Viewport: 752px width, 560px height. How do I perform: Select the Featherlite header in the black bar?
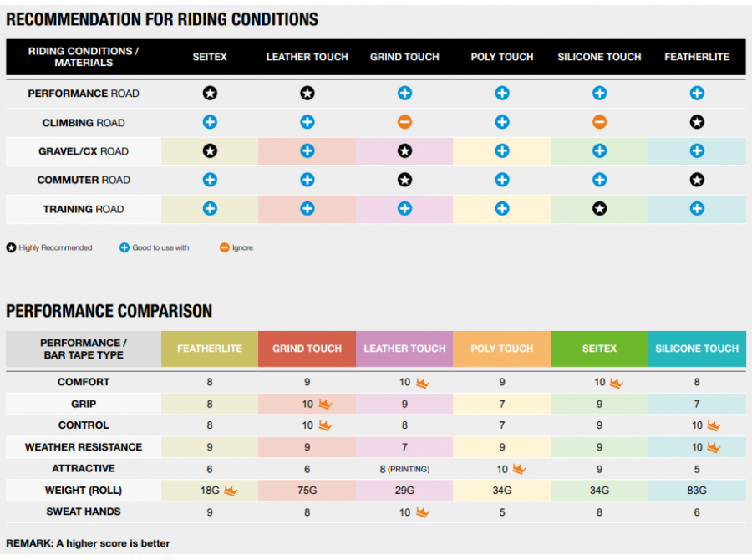(697, 57)
